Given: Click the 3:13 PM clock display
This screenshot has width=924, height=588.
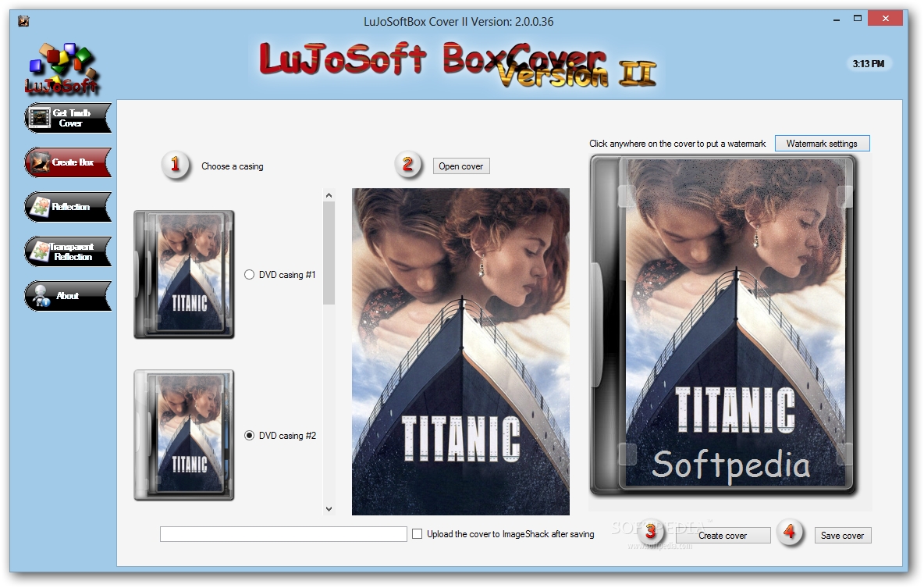Looking at the screenshot, I should (868, 64).
